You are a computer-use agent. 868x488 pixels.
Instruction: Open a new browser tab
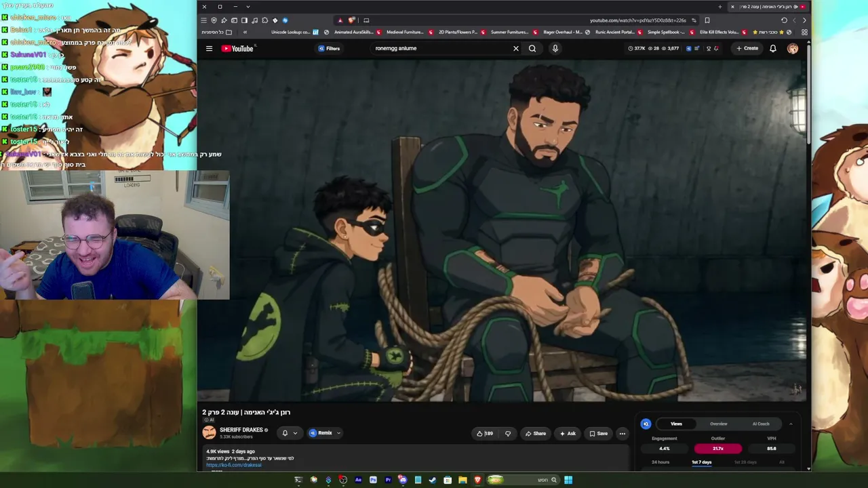(720, 7)
